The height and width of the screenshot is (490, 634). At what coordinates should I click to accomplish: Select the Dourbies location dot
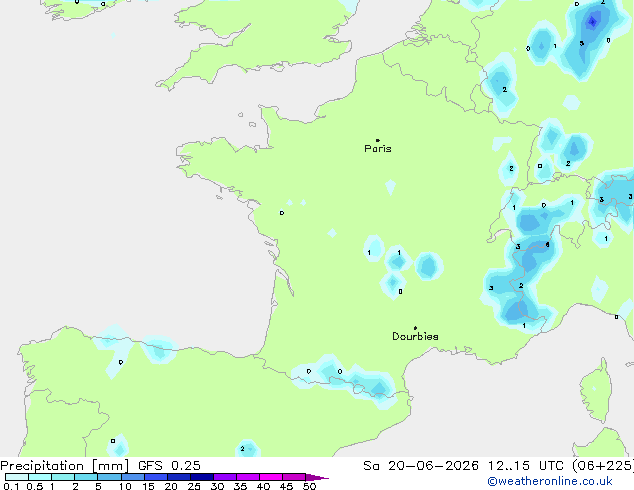pos(415,328)
